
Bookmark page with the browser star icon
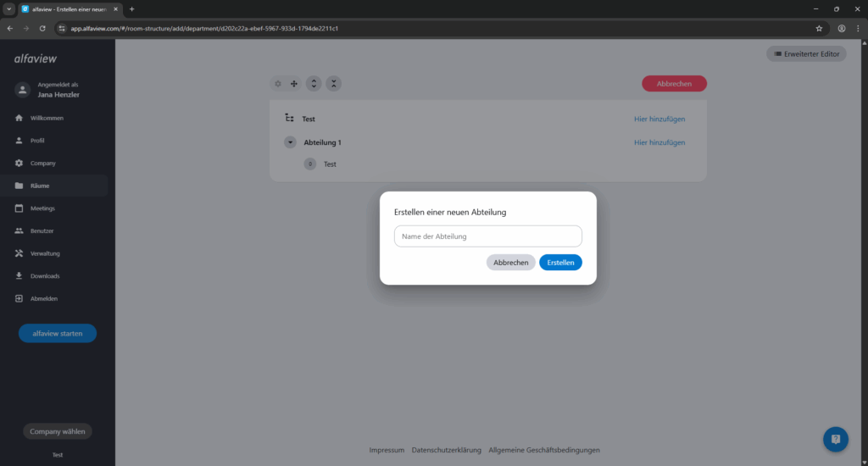819,28
